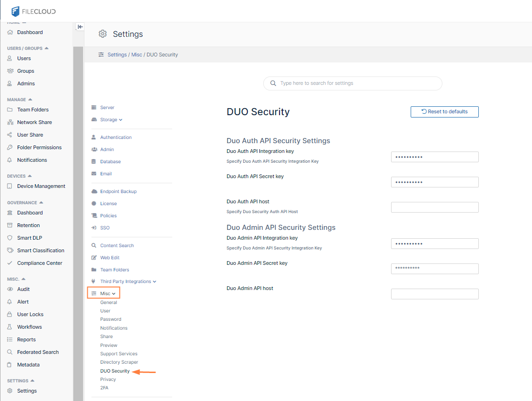Click the FileCloud logo icon
Image resolution: width=532 pixels, height=401 pixels.
point(16,11)
